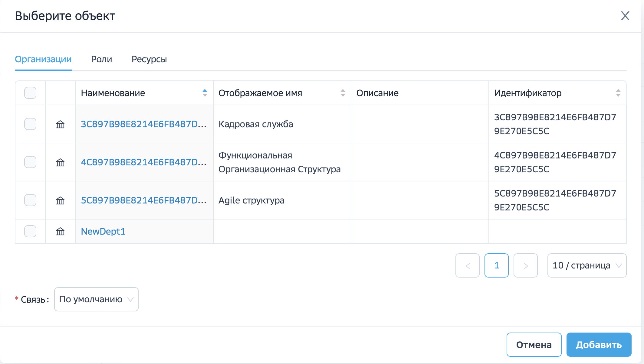
Task: Open the 10 / страница page size dropdown
Action: pos(586,265)
